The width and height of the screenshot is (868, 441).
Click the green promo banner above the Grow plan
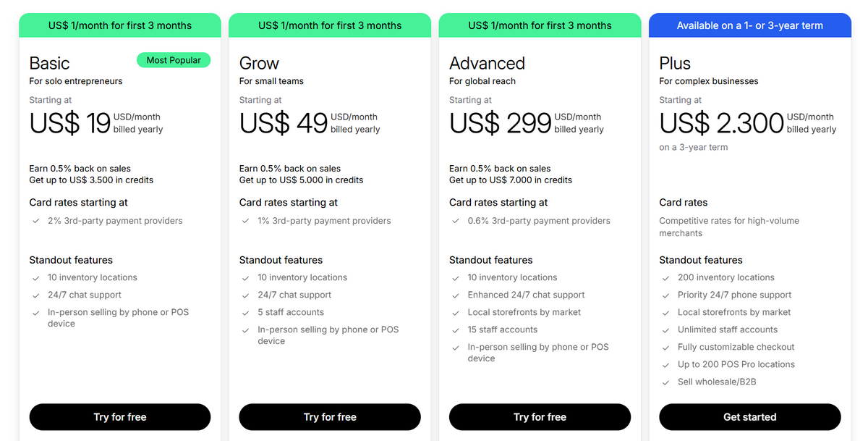click(329, 25)
